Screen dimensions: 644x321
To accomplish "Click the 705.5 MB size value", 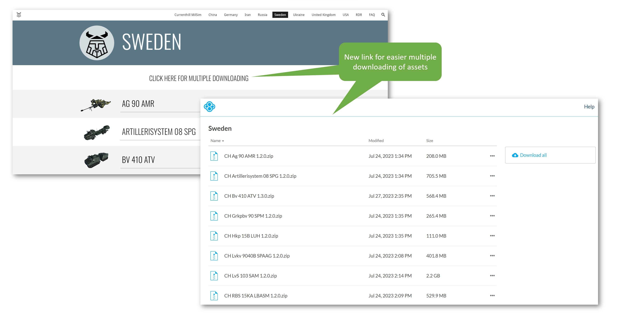I will [x=436, y=176].
